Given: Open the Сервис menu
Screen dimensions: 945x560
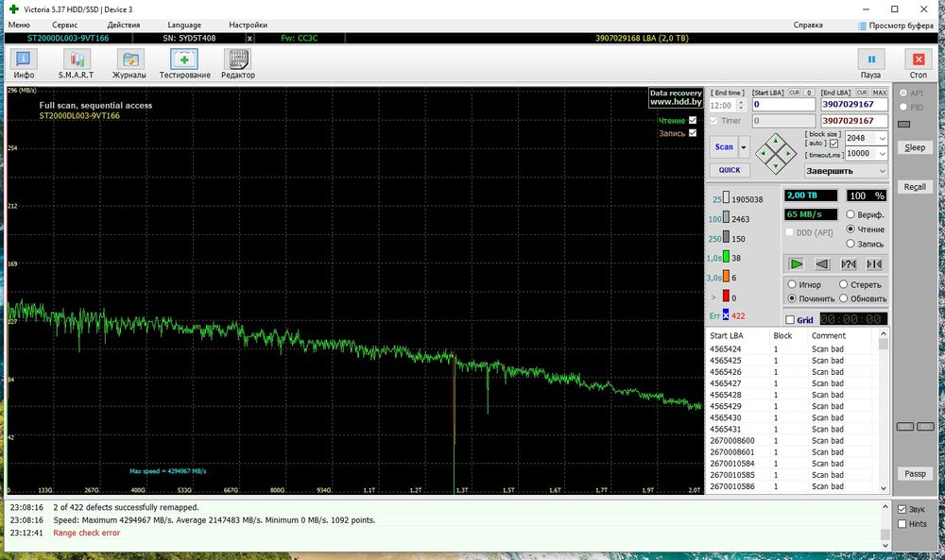Looking at the screenshot, I should [65, 25].
